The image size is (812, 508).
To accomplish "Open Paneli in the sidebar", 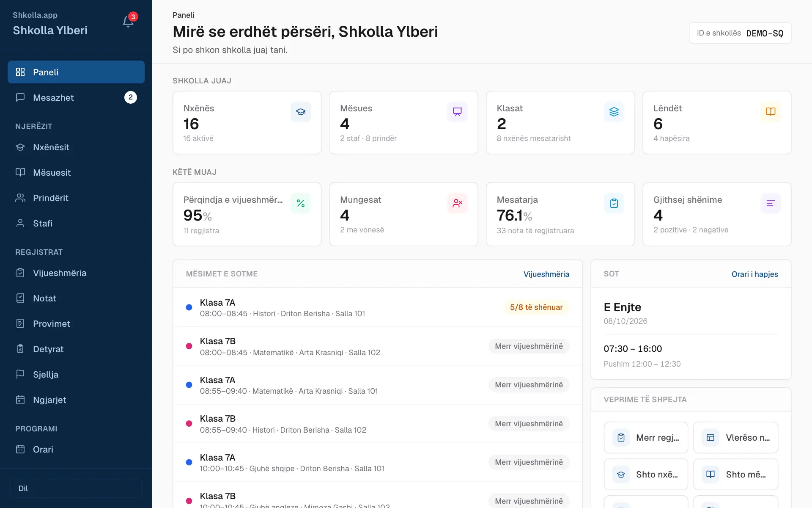I will (76, 72).
